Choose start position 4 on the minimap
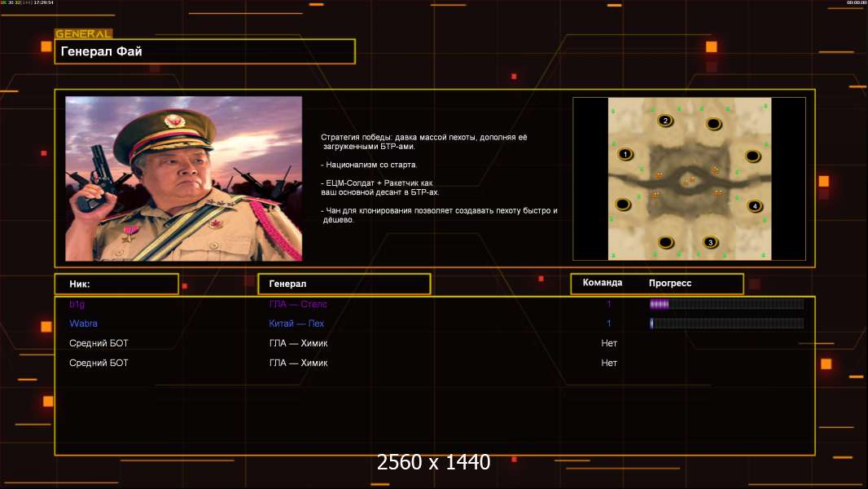The width and height of the screenshot is (868, 489). tap(755, 206)
